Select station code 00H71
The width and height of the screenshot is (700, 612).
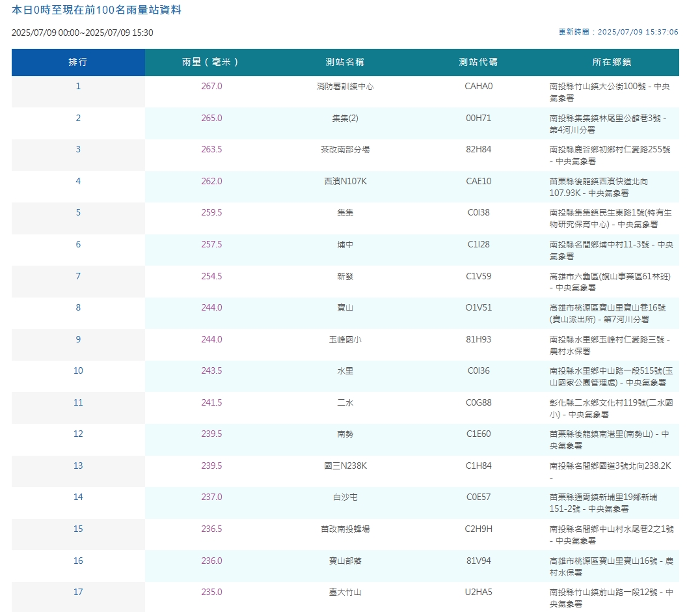pos(479,118)
